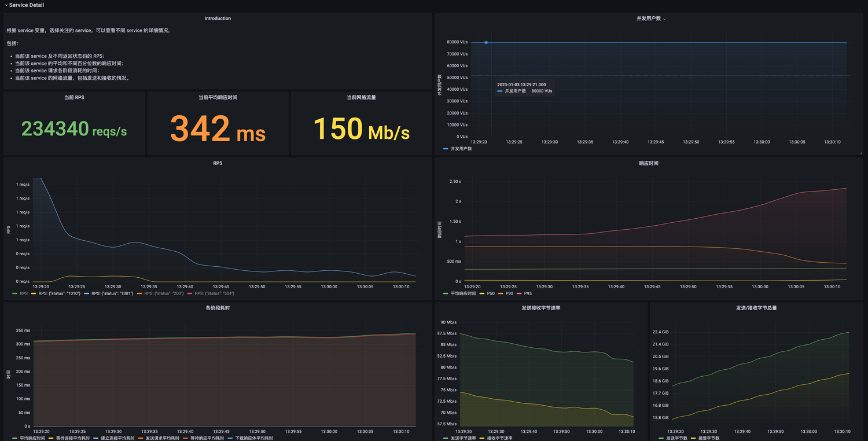This screenshot has width=868, height=441.
Task: Click the 并发用户数 legend color marker
Action: (446, 149)
